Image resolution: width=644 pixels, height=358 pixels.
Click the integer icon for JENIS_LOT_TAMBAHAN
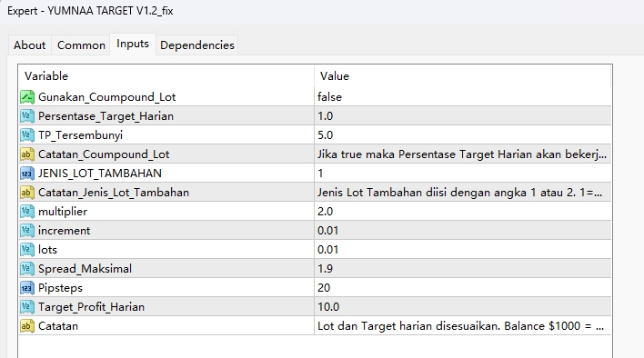(27, 174)
